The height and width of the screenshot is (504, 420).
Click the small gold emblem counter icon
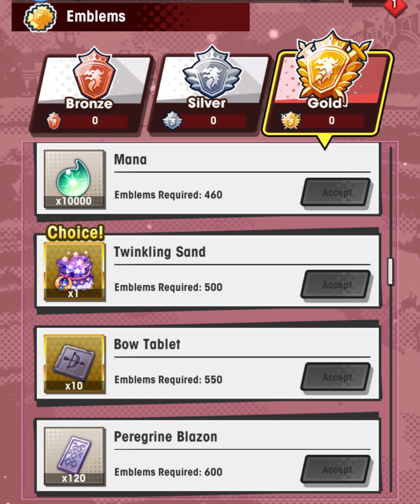(x=290, y=121)
